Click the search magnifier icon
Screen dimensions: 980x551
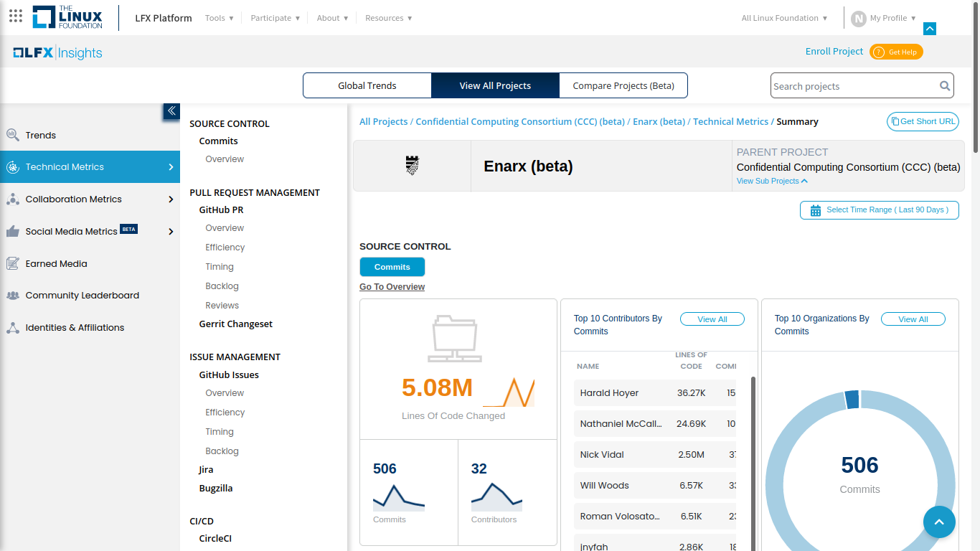(x=945, y=86)
